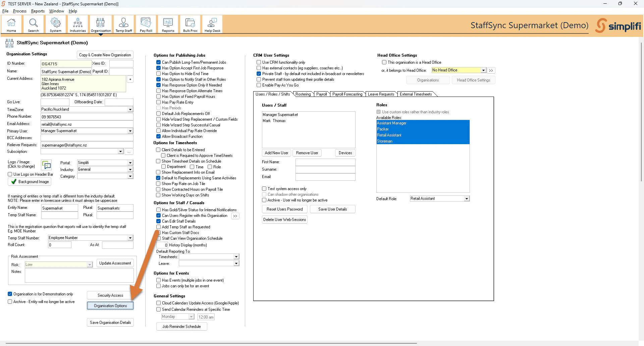Open the Reports toolbar icon
Image resolution: width=644 pixels, height=346 pixels.
pyautogui.click(x=168, y=24)
